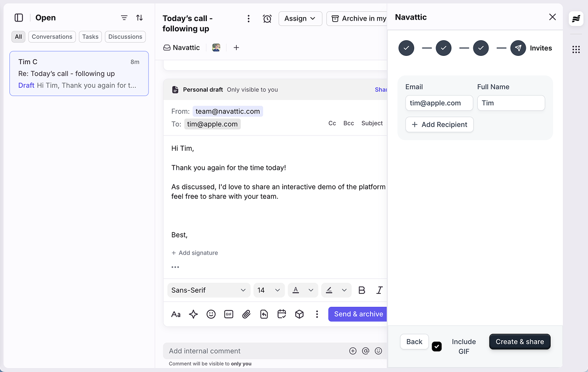Click the Full Name input showing Tim
This screenshot has height=372, width=588.
tap(511, 103)
